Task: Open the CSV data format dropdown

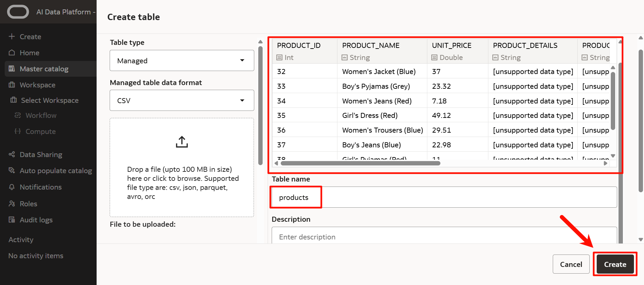Action: click(182, 100)
